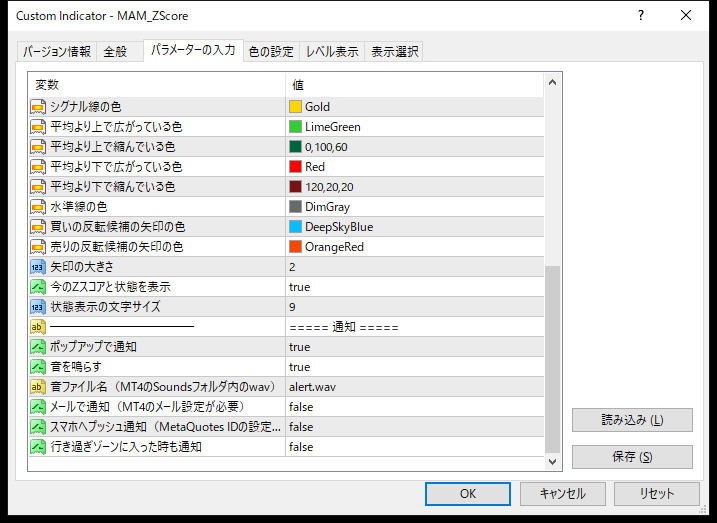Click the help question mark in title bar

tap(641, 16)
